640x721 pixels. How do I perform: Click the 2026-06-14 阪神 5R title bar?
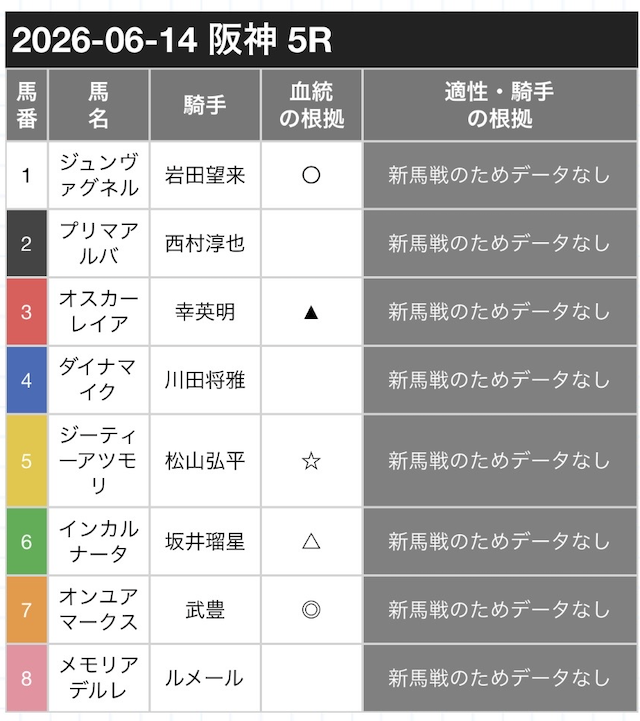click(x=321, y=40)
